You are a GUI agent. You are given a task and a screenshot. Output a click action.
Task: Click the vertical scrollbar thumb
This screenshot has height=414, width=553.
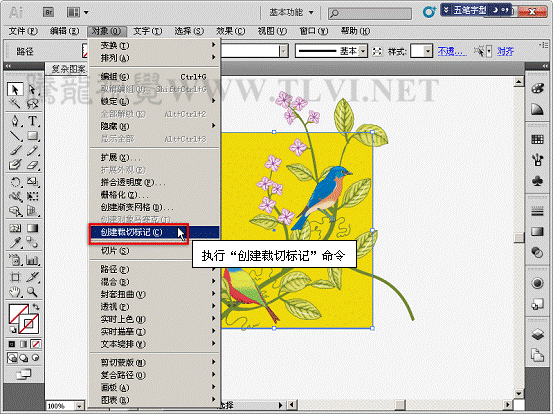tap(519, 237)
